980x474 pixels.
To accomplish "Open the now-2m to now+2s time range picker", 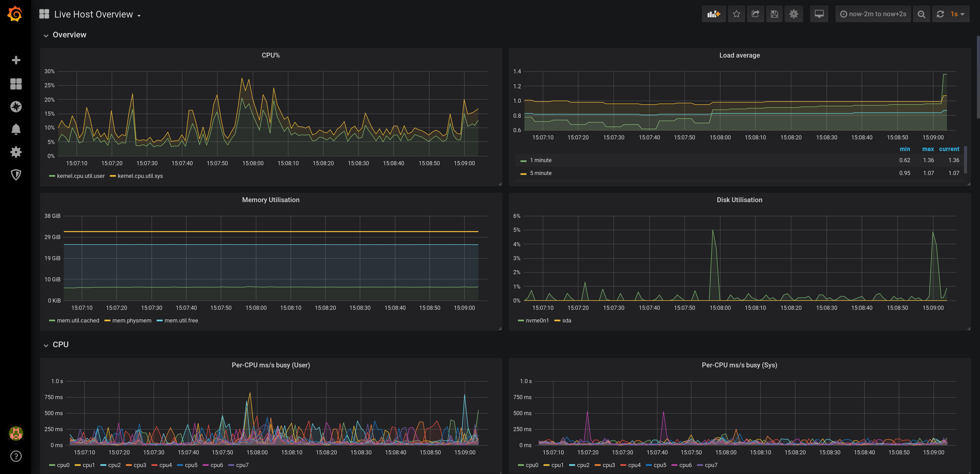I will coord(873,14).
